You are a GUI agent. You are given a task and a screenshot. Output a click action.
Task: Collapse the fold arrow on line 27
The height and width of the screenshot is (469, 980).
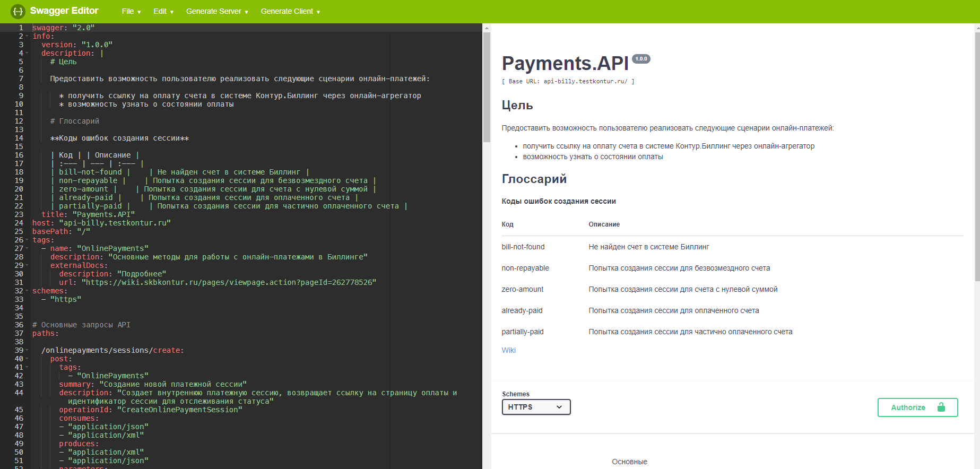coord(27,248)
